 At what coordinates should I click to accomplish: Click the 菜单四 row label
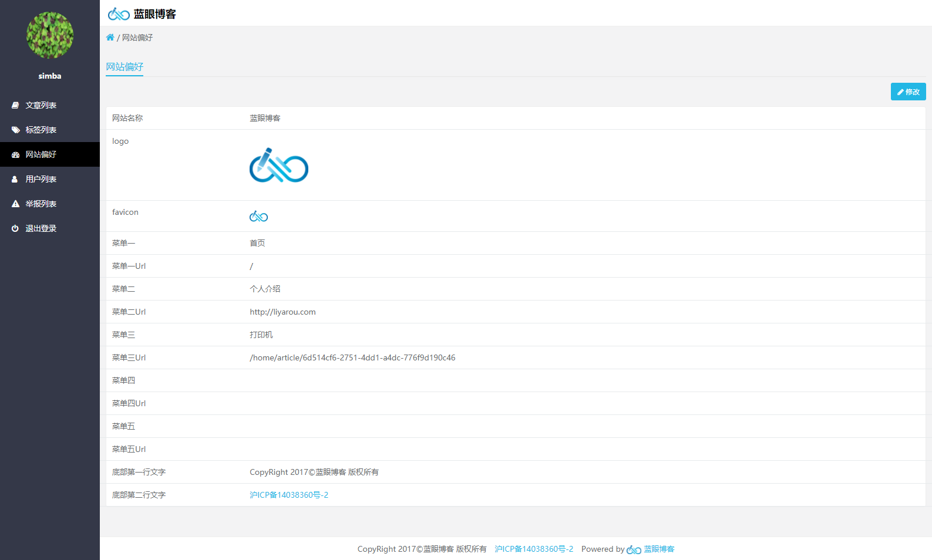pos(123,380)
